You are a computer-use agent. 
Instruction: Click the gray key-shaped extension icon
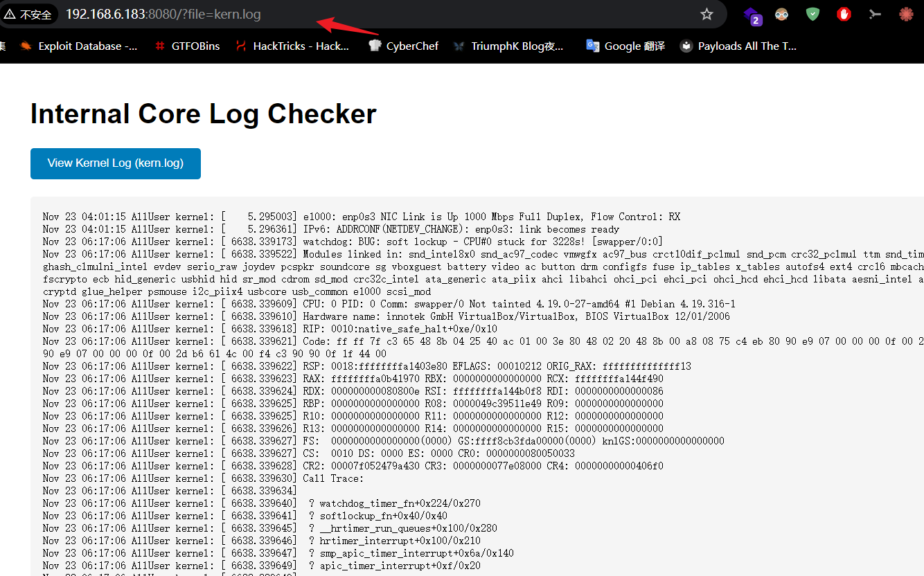875,14
